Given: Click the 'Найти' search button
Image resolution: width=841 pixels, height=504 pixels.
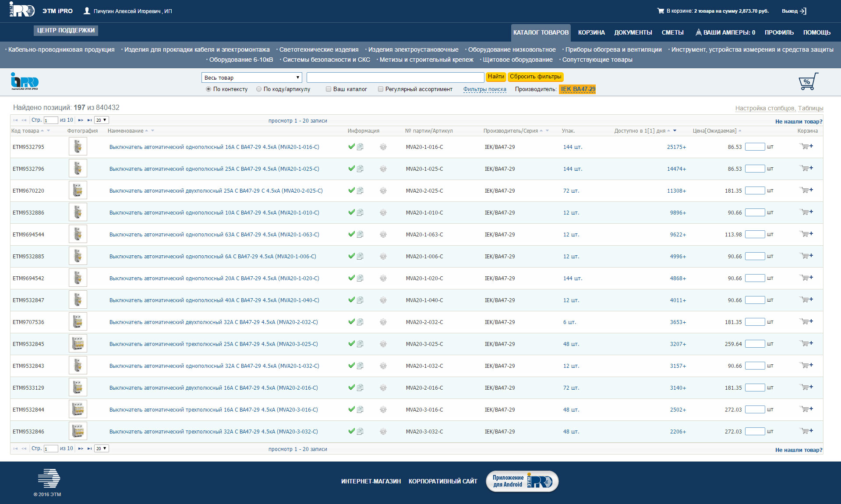Looking at the screenshot, I should [496, 77].
